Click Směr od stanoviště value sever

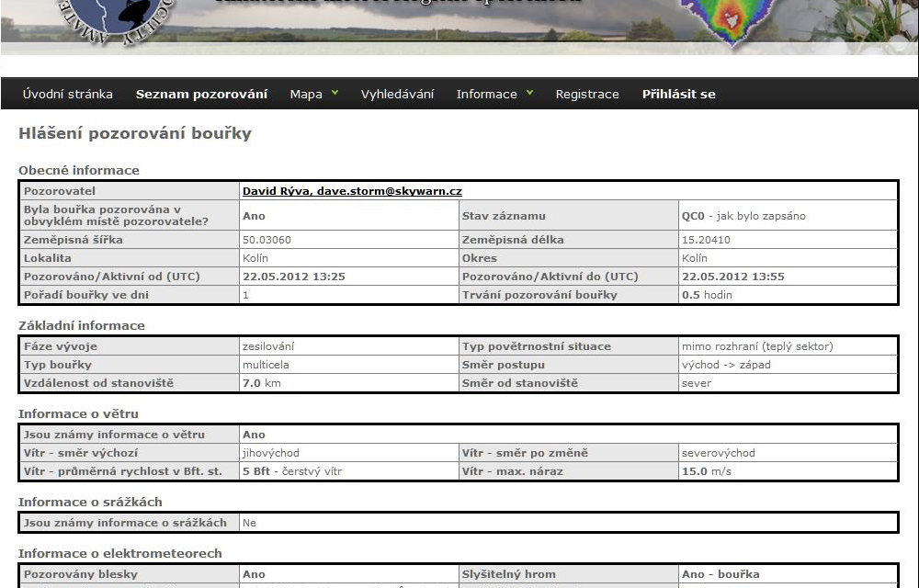point(697,383)
